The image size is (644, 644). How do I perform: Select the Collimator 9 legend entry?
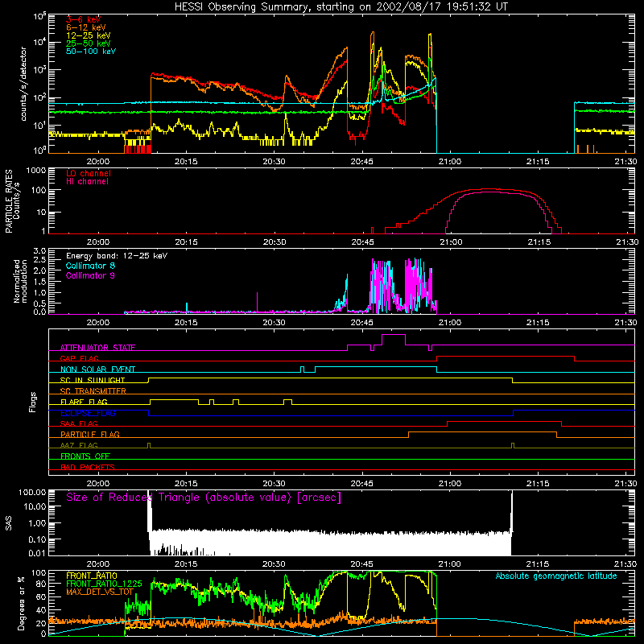tap(90, 275)
